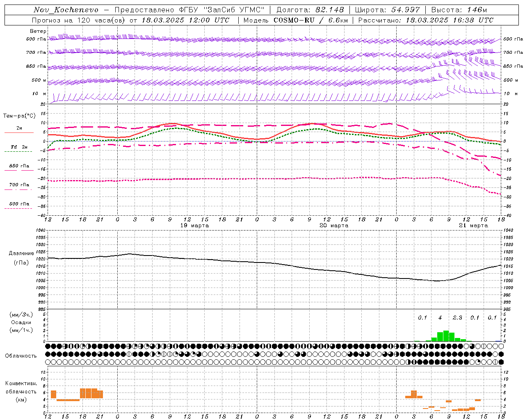This screenshot has width=525, height=420.
Task: Click the 'Высота: 146м' elevation text
Action: pyautogui.click(x=459, y=10)
